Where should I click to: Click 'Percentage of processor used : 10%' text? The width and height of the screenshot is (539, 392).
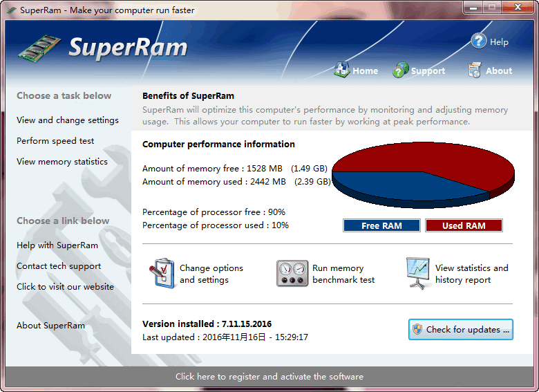point(216,225)
